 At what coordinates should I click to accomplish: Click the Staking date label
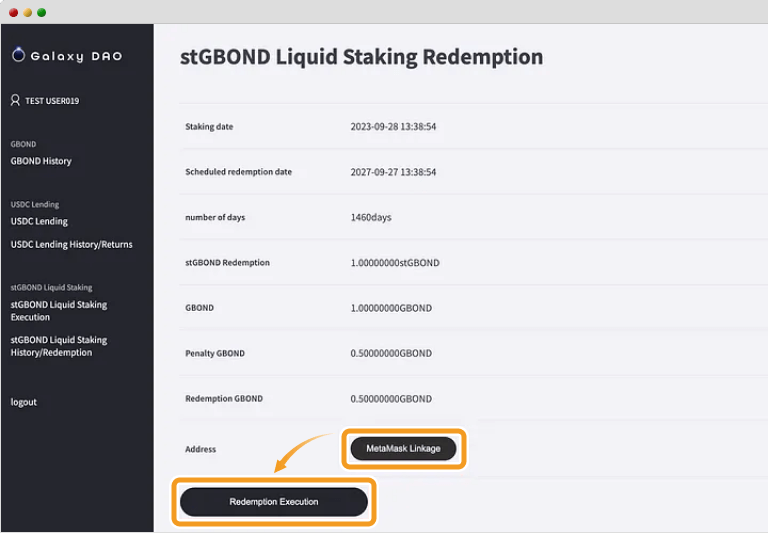point(209,127)
